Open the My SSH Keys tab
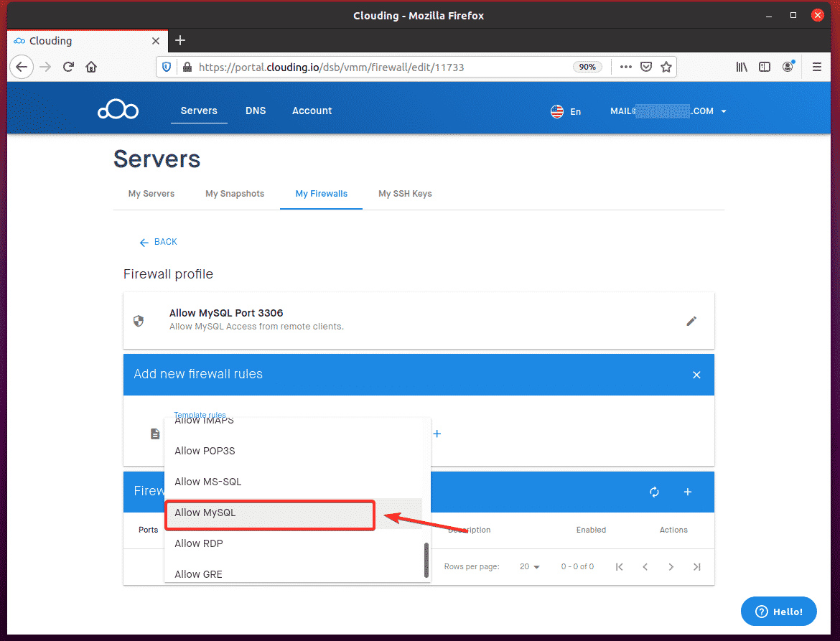The image size is (840, 641). 405,194
